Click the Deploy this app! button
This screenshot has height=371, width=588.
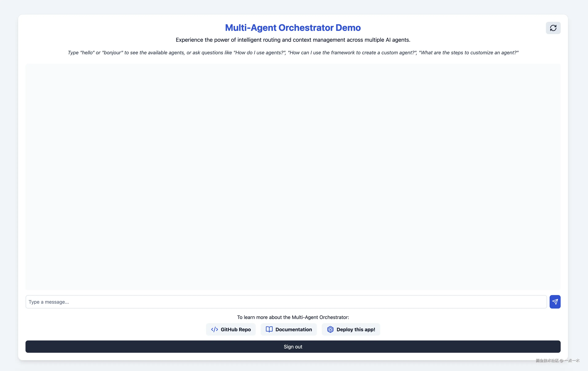(351, 329)
